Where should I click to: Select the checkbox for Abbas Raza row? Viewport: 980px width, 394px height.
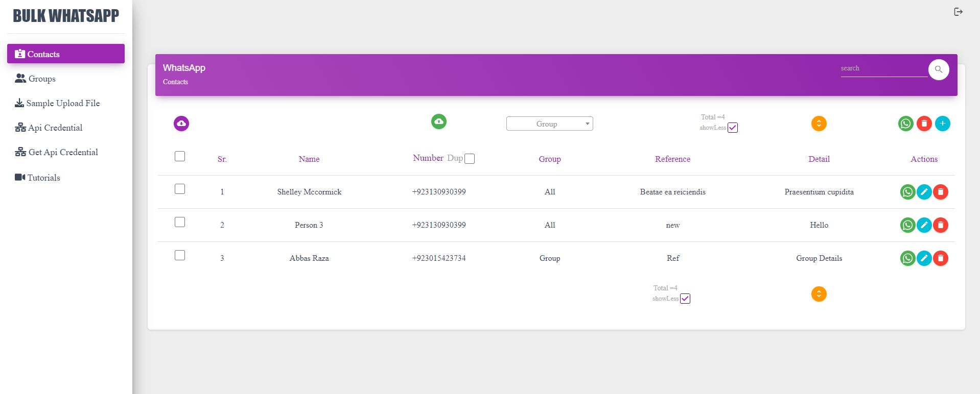pyautogui.click(x=180, y=255)
